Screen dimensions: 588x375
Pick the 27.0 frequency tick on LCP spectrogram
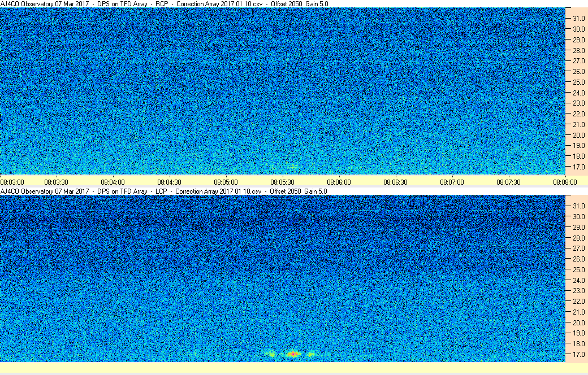(x=578, y=248)
